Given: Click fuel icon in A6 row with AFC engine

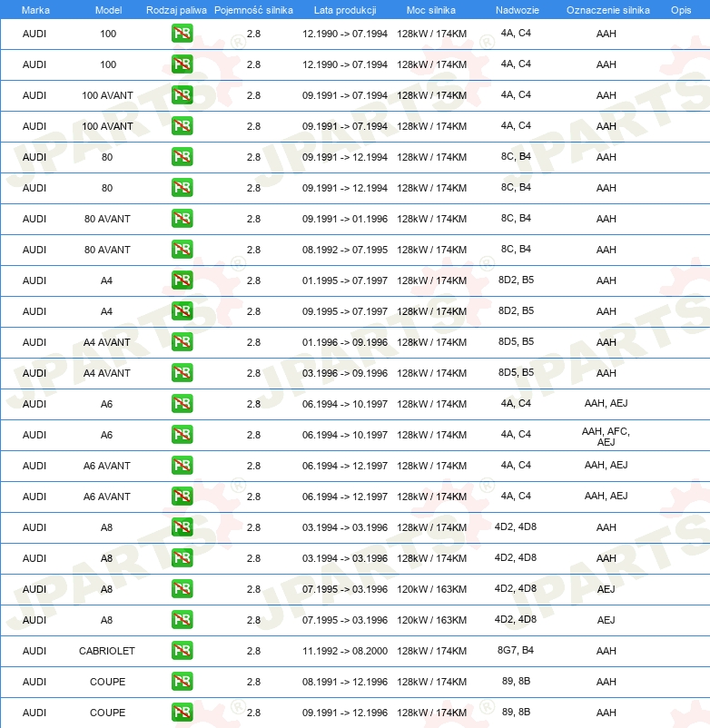Looking at the screenshot, I should pyautogui.click(x=182, y=435).
